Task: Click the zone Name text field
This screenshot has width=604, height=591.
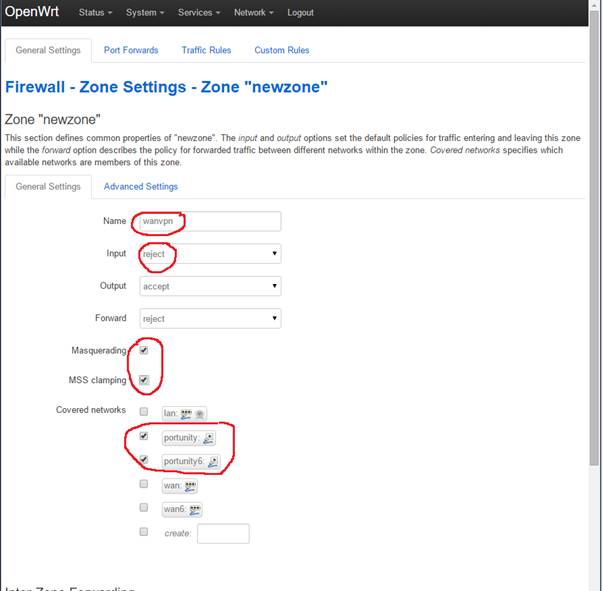Action: tap(209, 221)
